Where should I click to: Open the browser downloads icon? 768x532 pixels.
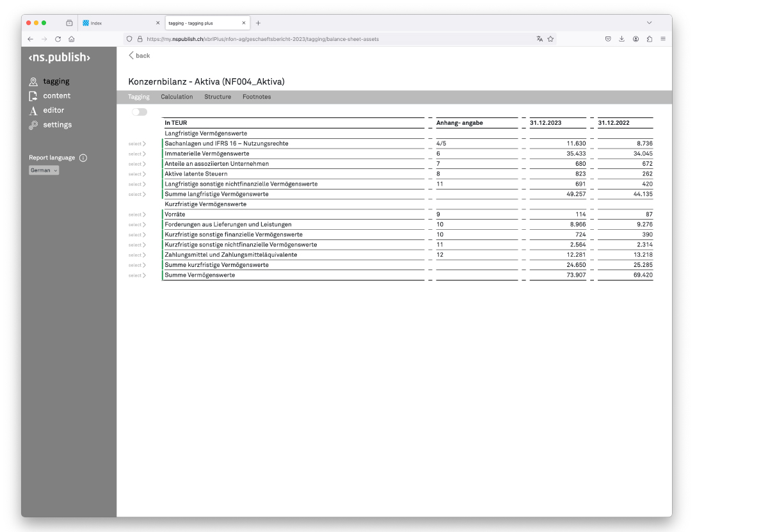point(621,39)
